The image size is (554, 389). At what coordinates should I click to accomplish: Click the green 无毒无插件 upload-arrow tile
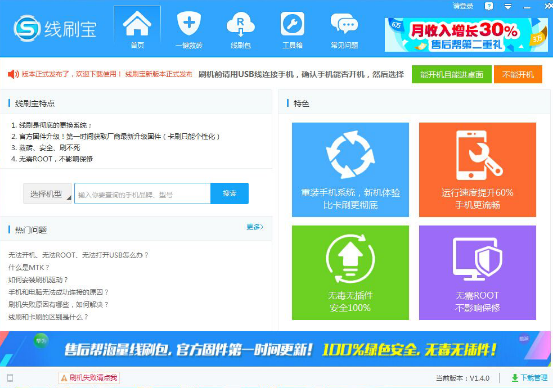tap(350, 273)
